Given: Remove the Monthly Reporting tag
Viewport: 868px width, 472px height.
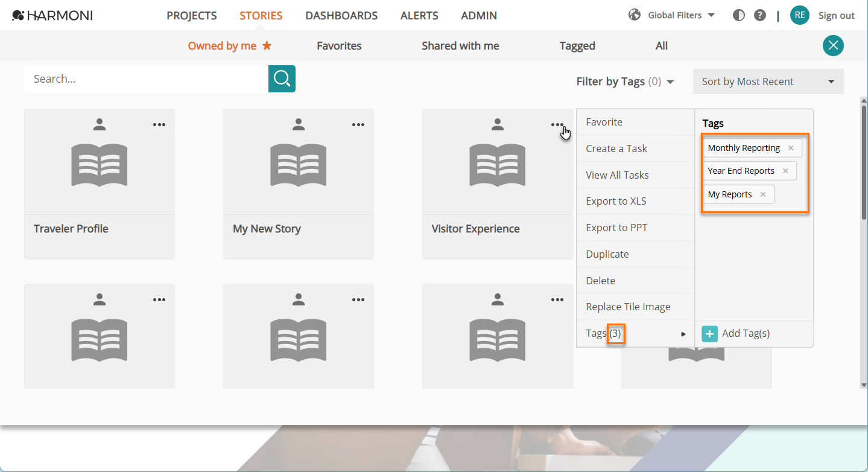Looking at the screenshot, I should pos(791,148).
